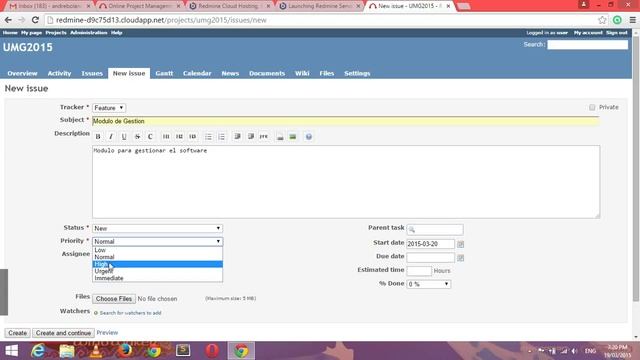This screenshot has height=360, width=640.
Task: Insert image icon in description toolbar
Action: (293, 137)
